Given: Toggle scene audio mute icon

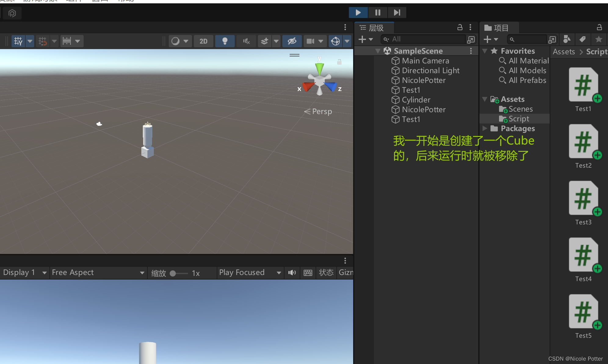Looking at the screenshot, I should point(246,41).
